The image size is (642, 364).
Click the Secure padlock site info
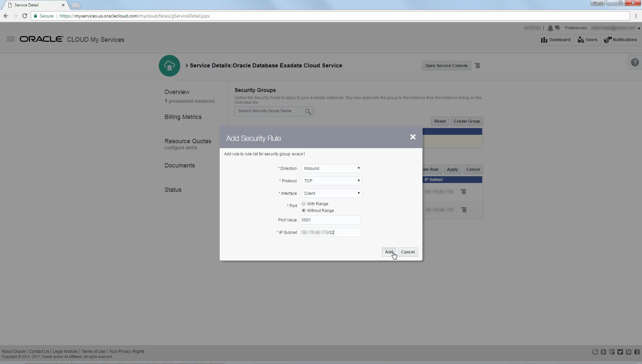(44, 16)
